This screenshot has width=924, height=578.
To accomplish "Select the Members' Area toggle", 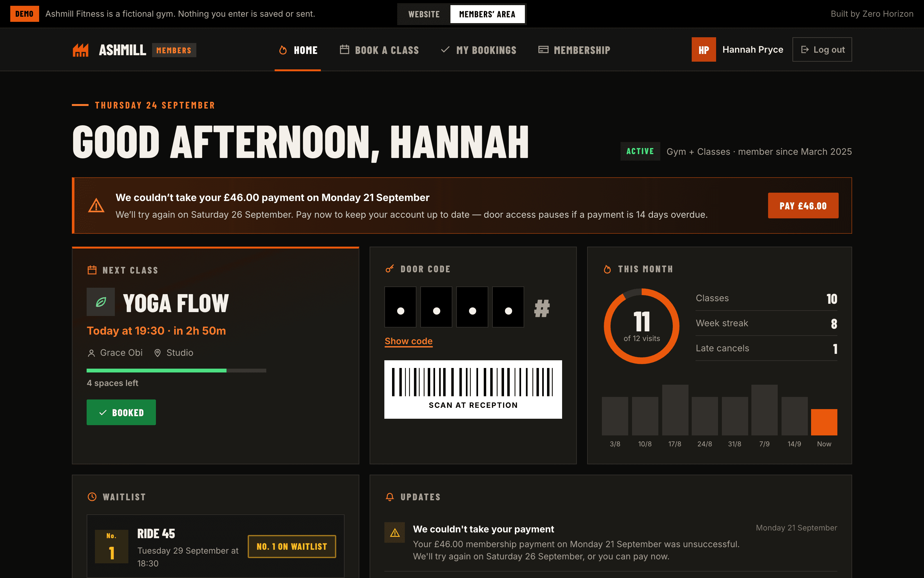I will 487,14.
